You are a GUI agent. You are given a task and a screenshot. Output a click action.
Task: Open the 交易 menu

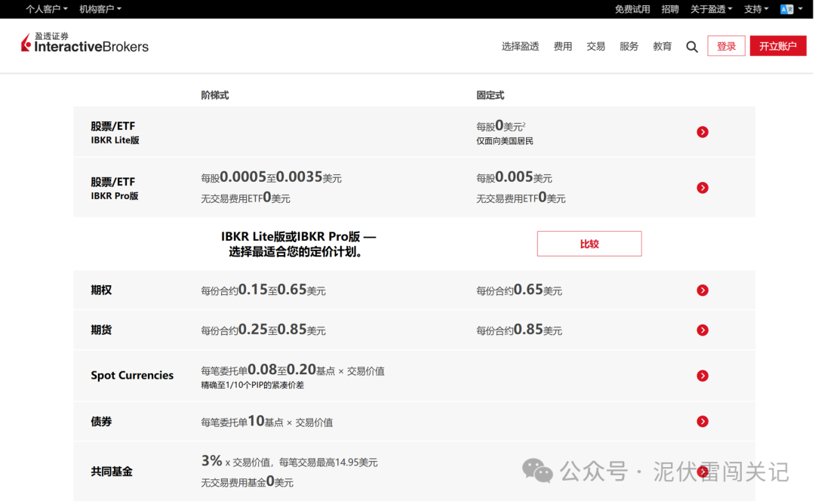595,46
